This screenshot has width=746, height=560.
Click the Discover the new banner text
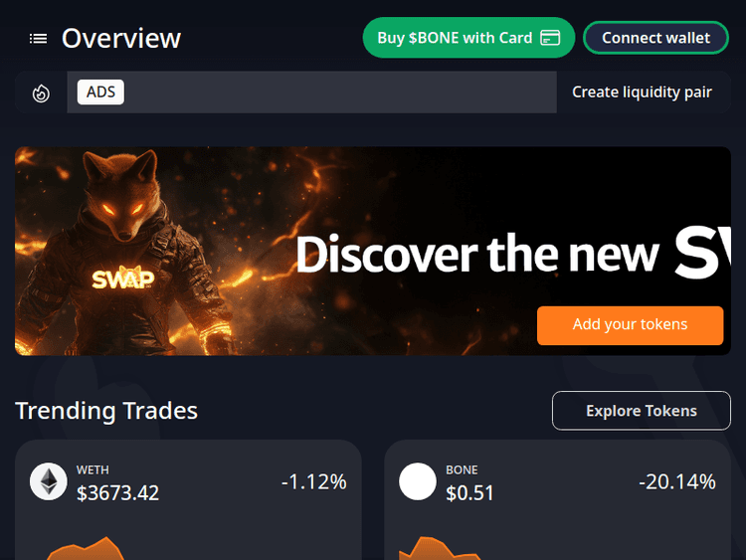coord(477,255)
